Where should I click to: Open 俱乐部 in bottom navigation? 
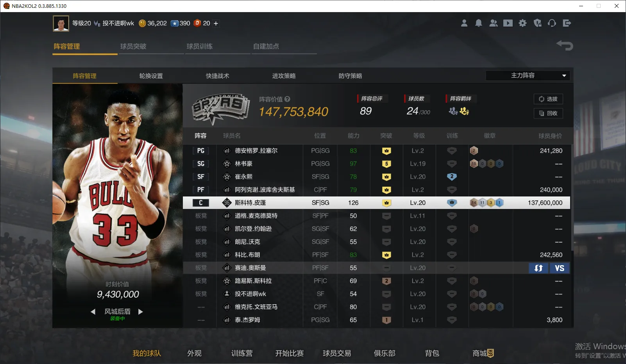(385, 353)
